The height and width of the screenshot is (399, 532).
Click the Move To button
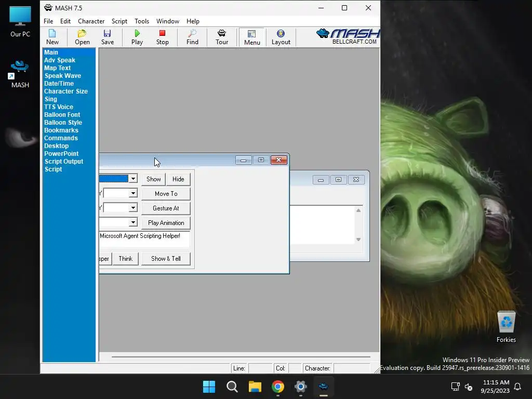[166, 194]
